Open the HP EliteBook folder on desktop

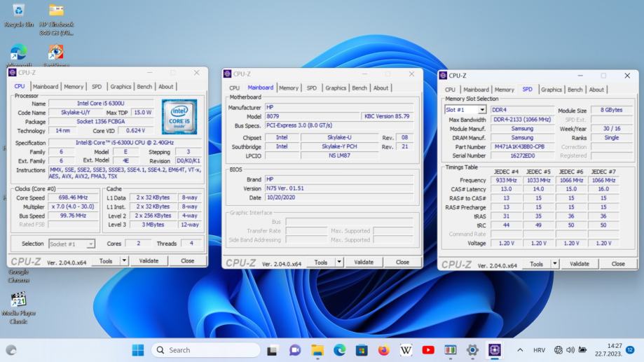click(x=56, y=11)
